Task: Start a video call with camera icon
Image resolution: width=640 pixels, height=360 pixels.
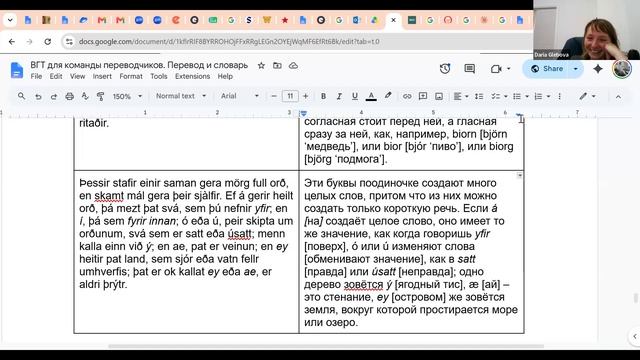Action: 496,69
